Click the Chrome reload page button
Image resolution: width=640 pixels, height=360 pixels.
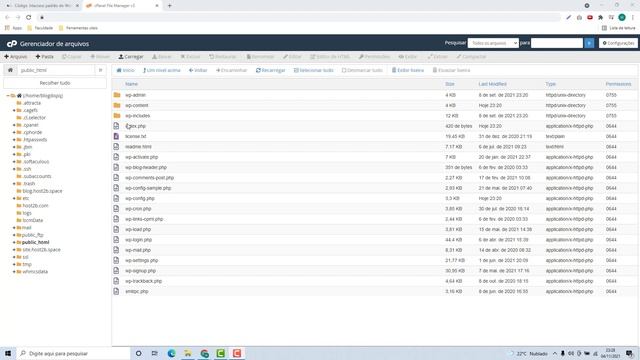pos(29,17)
